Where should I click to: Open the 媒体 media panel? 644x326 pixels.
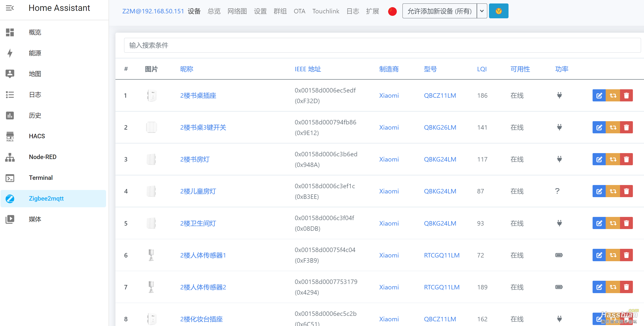[53, 219]
